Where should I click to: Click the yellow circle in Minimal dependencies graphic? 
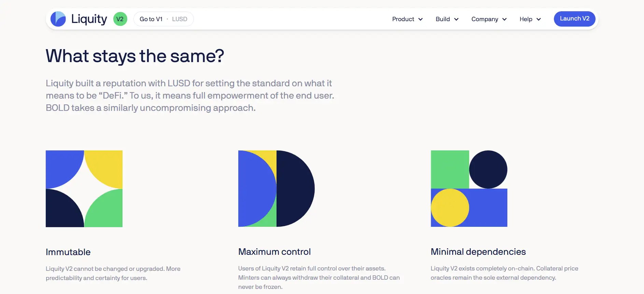[450, 208]
